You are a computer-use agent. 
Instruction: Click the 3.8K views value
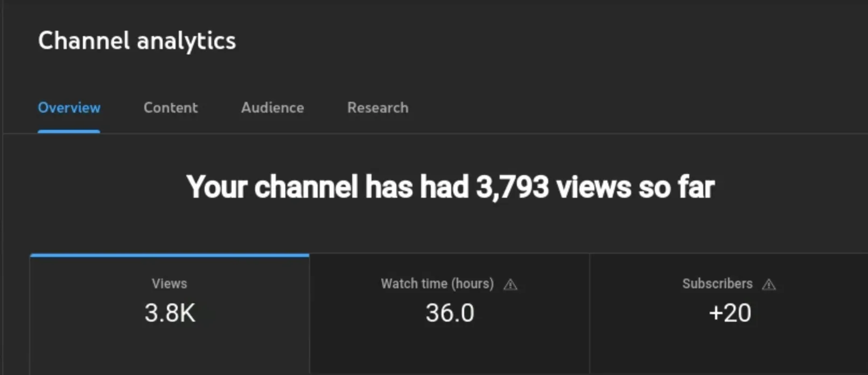[170, 313]
